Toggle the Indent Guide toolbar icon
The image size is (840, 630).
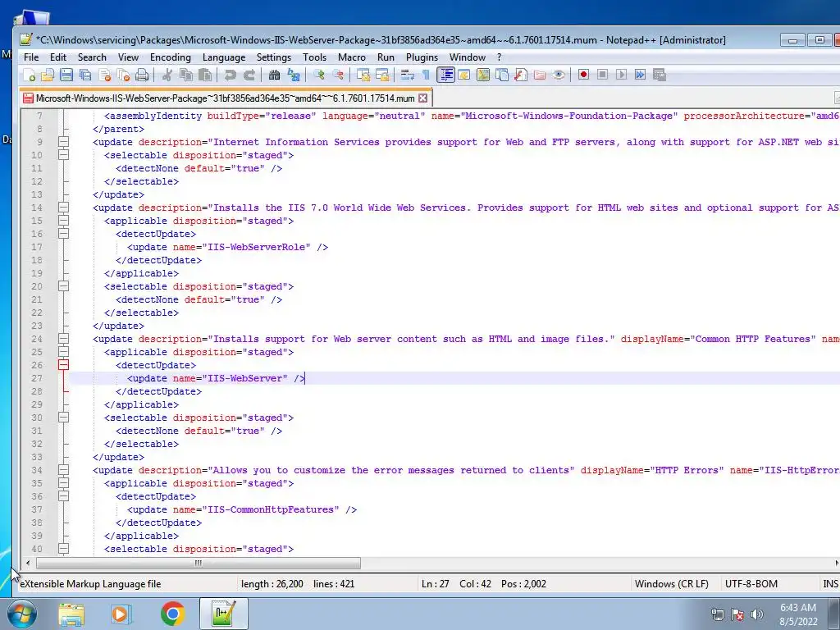coord(445,75)
